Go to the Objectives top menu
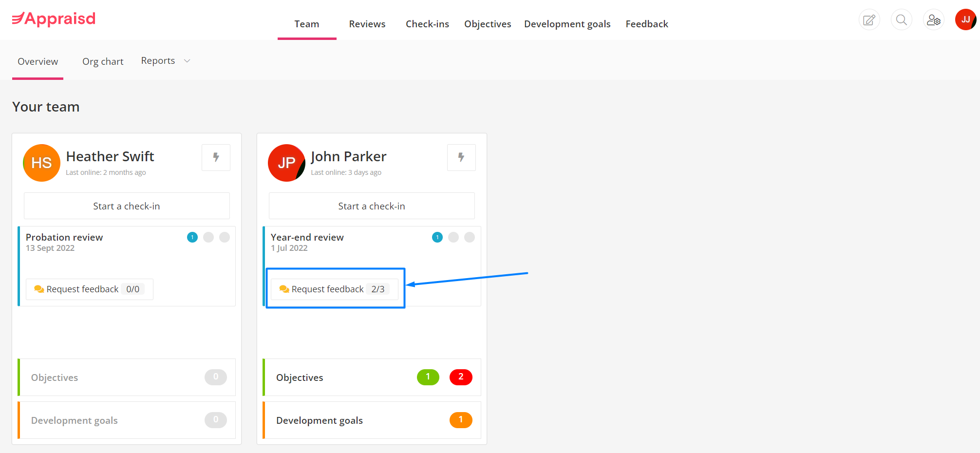 click(x=488, y=24)
